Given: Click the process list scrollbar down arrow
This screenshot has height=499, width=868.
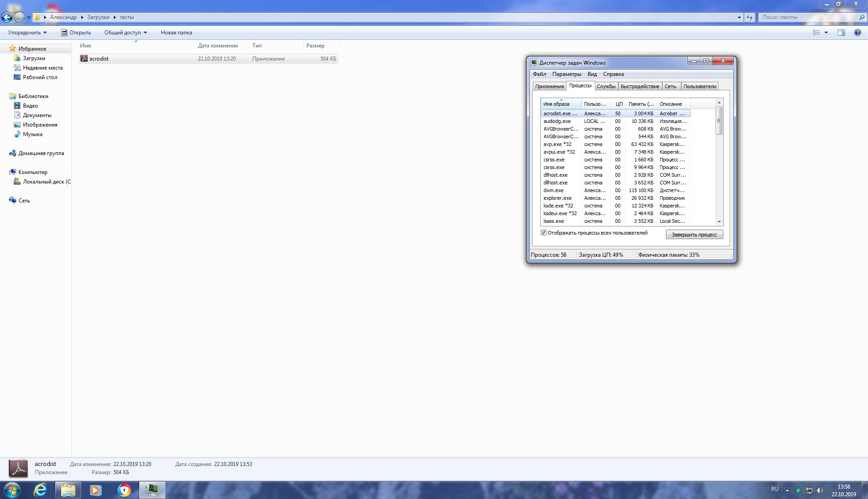Looking at the screenshot, I should 719,221.
